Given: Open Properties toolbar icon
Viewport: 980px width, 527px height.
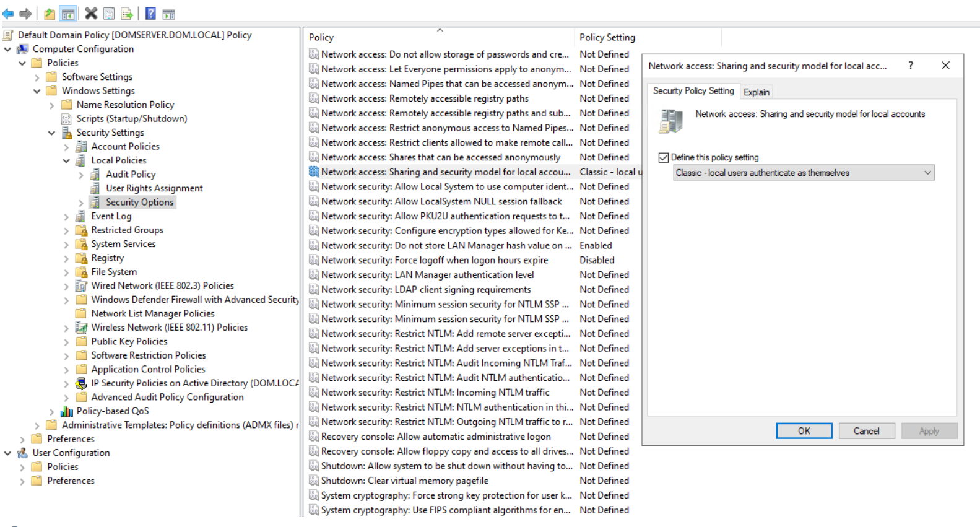Looking at the screenshot, I should coord(109,14).
